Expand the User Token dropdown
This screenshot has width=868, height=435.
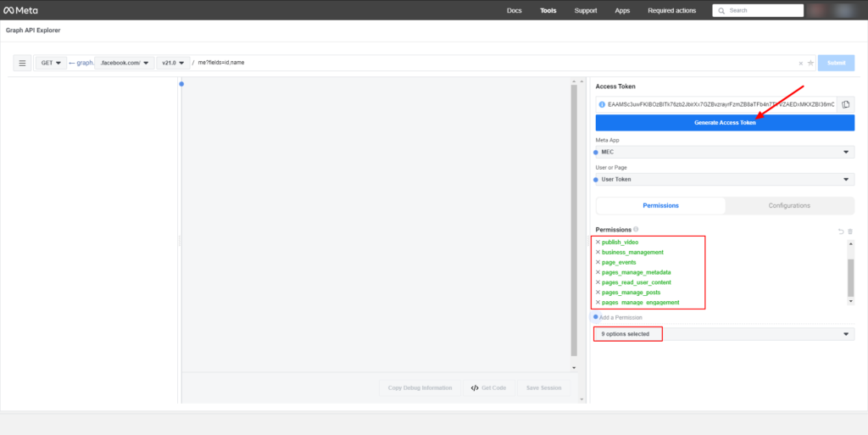pos(725,179)
